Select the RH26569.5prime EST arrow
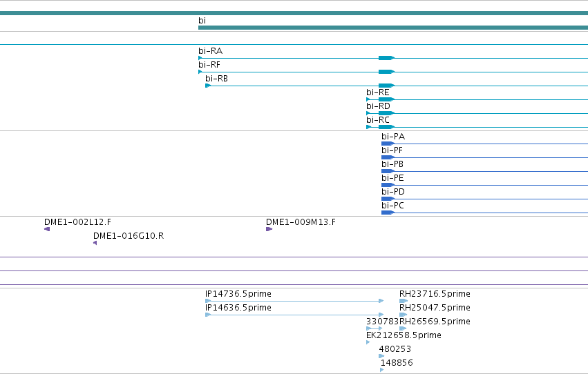The image size is (588, 374). point(403,328)
